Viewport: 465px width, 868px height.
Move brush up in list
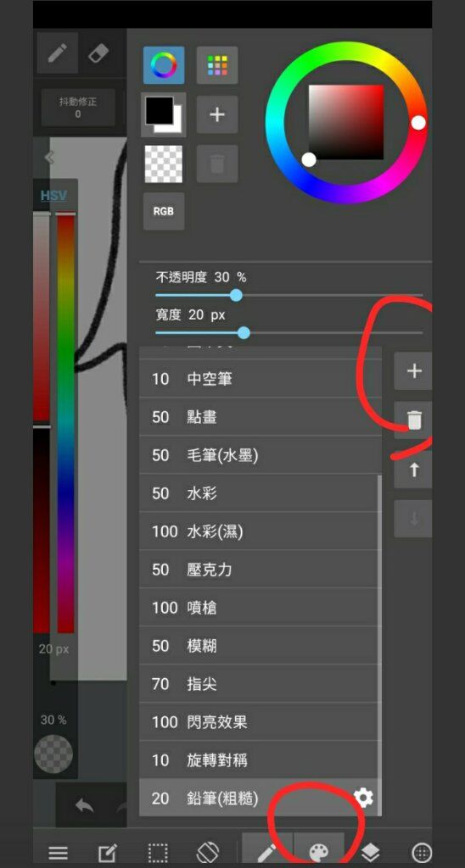(x=413, y=470)
